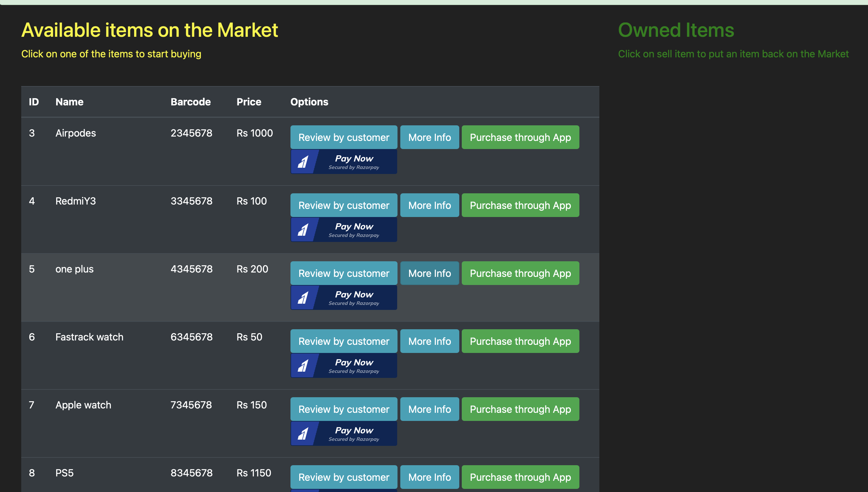
Task: Show More Info for Apple watch
Action: (x=429, y=409)
